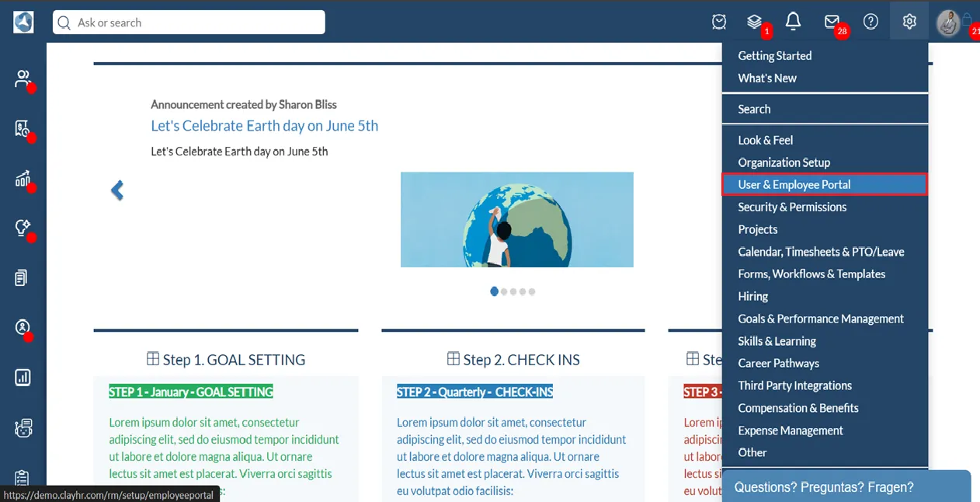Select the second carousel dot
This screenshot has width=980, height=502.
click(x=504, y=292)
